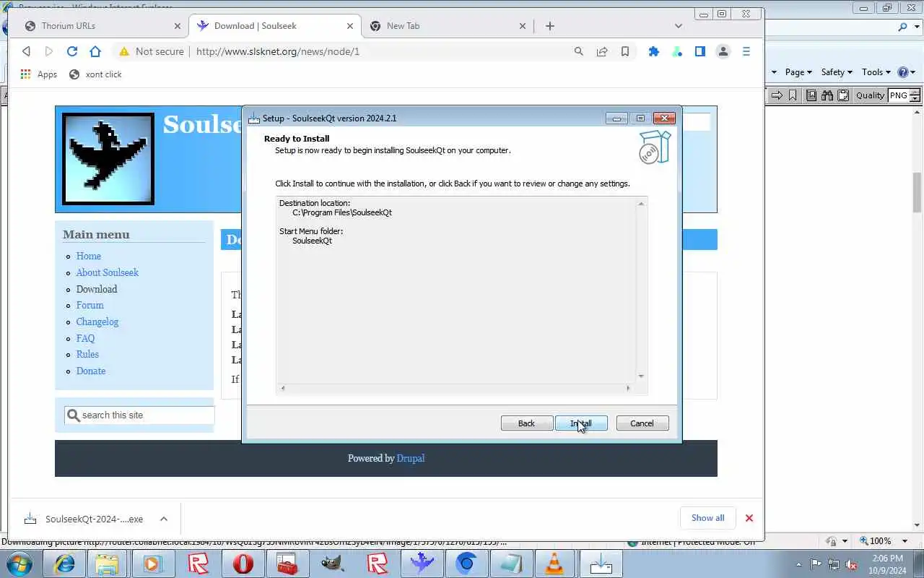
Task: Open VLC media player from taskbar
Action: (554, 564)
